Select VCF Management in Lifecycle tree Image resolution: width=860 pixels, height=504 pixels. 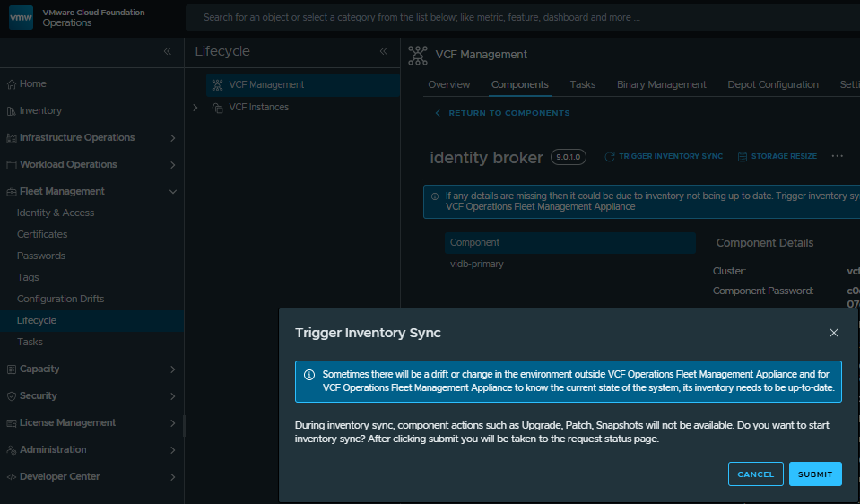(266, 84)
